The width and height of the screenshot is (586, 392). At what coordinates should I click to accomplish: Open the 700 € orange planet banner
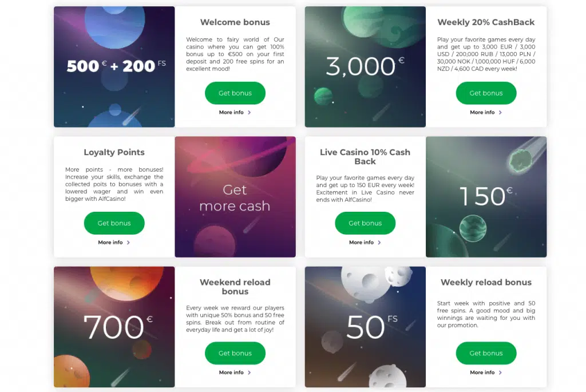[114, 327]
